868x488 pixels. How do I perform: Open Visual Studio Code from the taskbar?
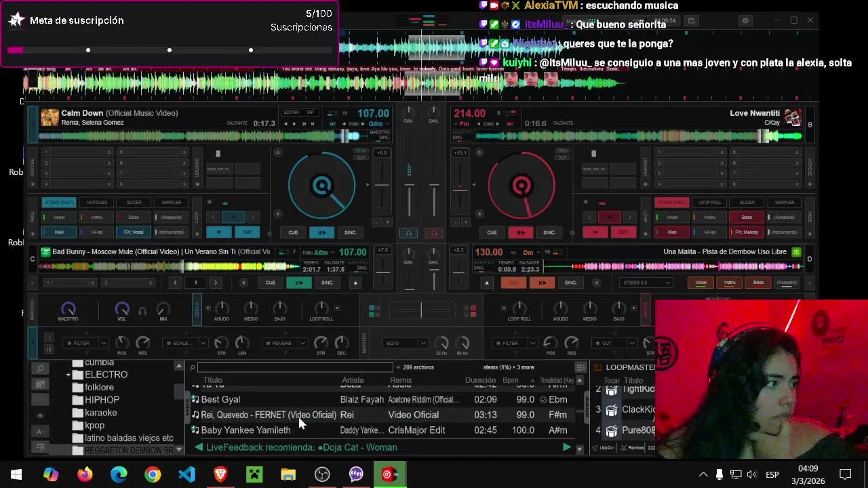[x=186, y=474]
